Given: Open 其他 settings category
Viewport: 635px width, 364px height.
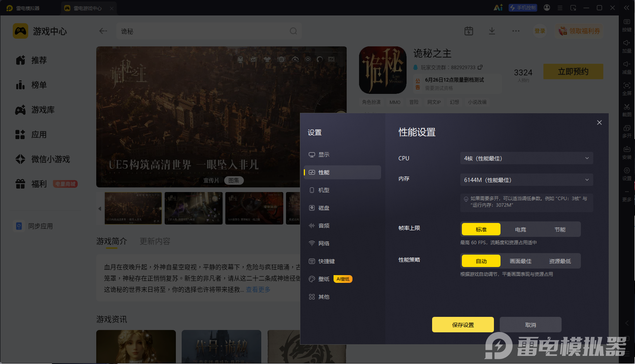Looking at the screenshot, I should [342, 297].
